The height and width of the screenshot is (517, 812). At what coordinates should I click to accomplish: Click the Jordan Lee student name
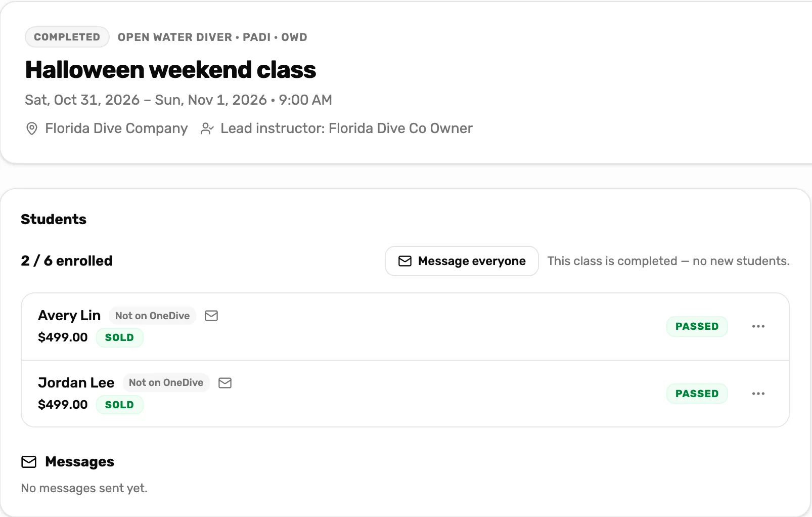coord(76,383)
